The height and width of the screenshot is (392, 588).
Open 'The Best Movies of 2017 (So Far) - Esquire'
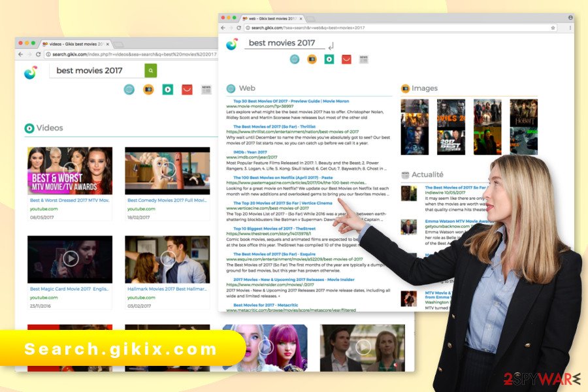pos(274,254)
